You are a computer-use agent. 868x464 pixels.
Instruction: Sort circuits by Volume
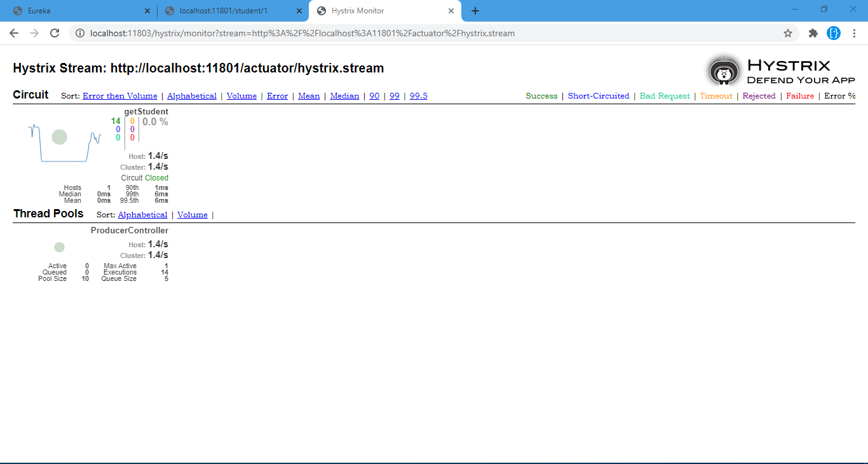[x=241, y=96]
